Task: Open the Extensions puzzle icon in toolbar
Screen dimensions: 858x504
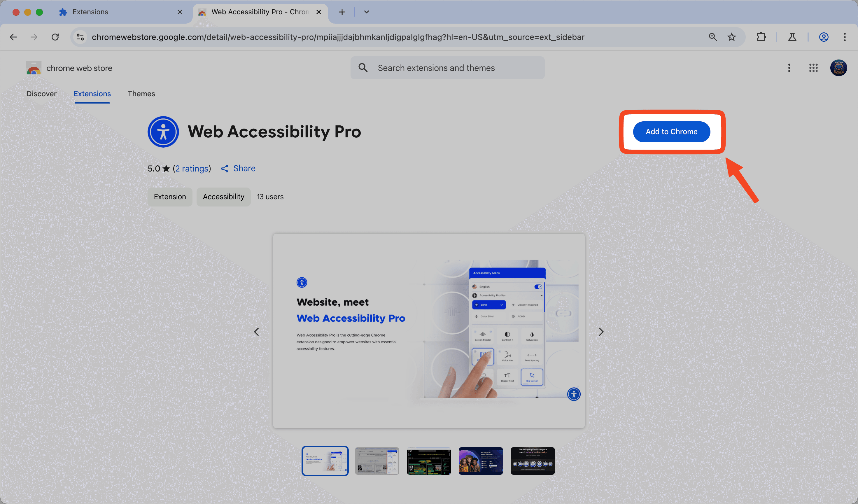Action: [761, 37]
